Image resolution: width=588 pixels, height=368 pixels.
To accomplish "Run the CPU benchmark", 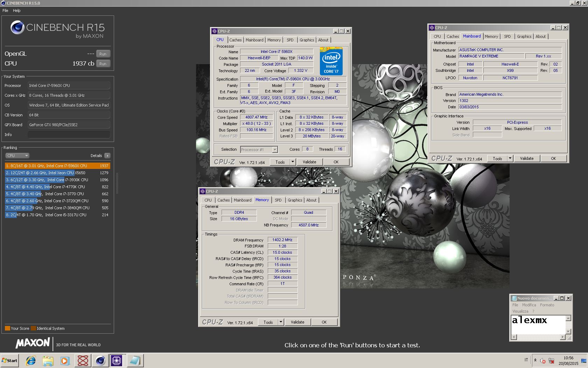I will (x=103, y=64).
